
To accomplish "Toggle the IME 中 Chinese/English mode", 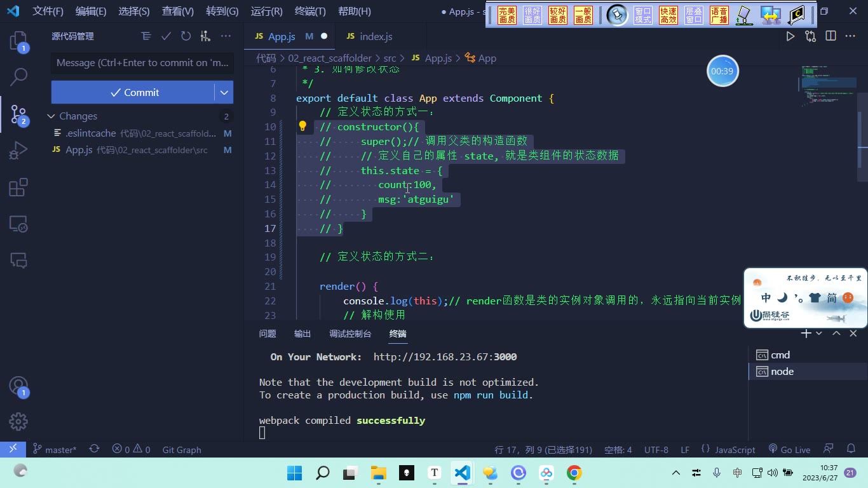I will coord(766,298).
